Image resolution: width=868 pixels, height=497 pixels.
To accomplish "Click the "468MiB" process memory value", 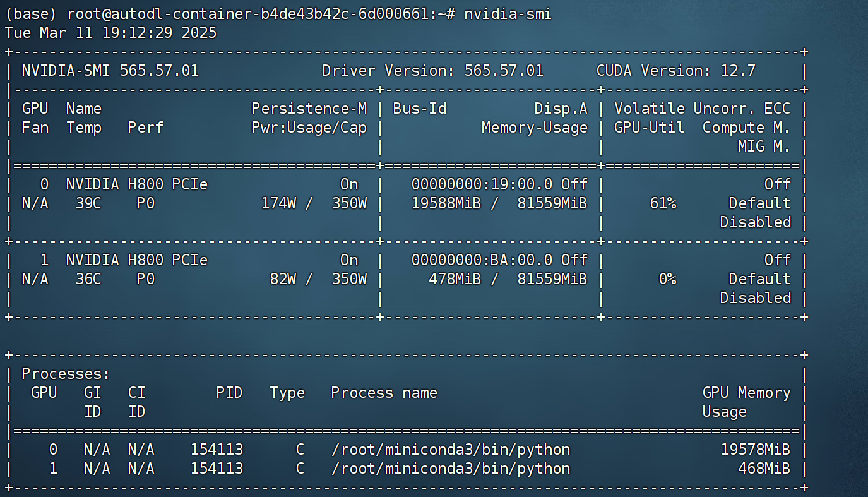I will [x=764, y=469].
